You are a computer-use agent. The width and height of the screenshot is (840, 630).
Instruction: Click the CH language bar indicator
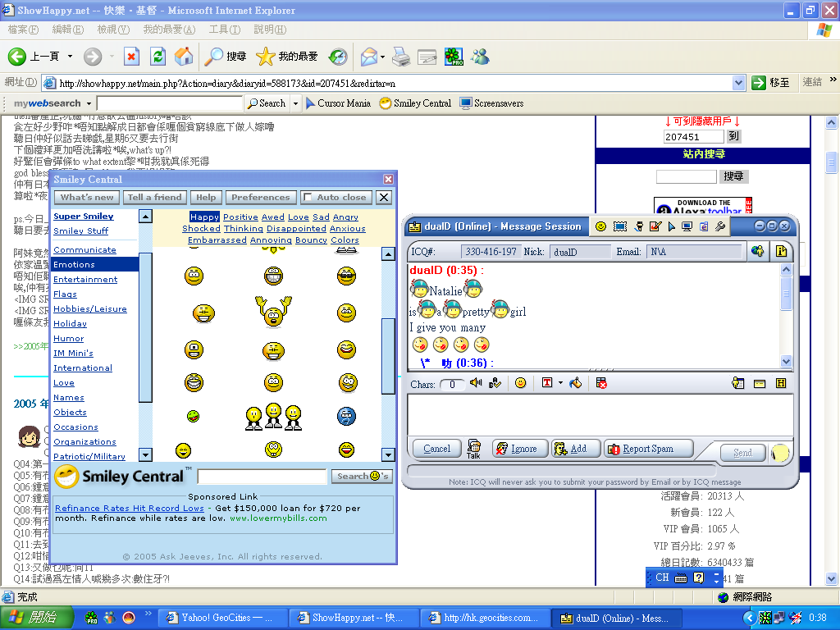click(x=662, y=577)
